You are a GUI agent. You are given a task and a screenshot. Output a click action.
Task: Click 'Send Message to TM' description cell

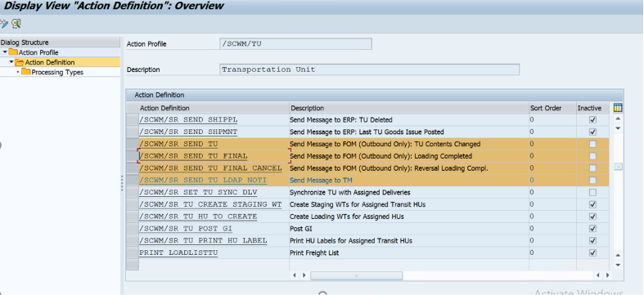[408, 180]
